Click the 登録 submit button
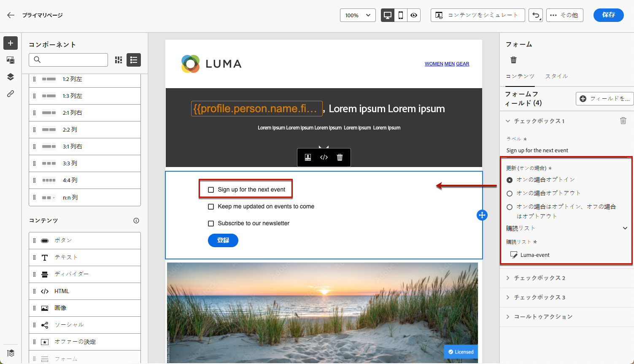The height and width of the screenshot is (364, 634). (x=223, y=240)
